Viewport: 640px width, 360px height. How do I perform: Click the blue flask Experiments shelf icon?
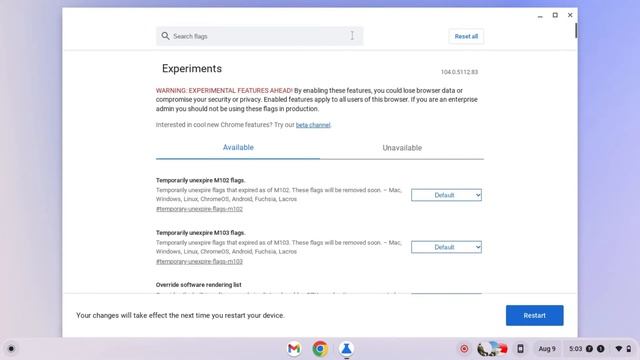click(346, 349)
